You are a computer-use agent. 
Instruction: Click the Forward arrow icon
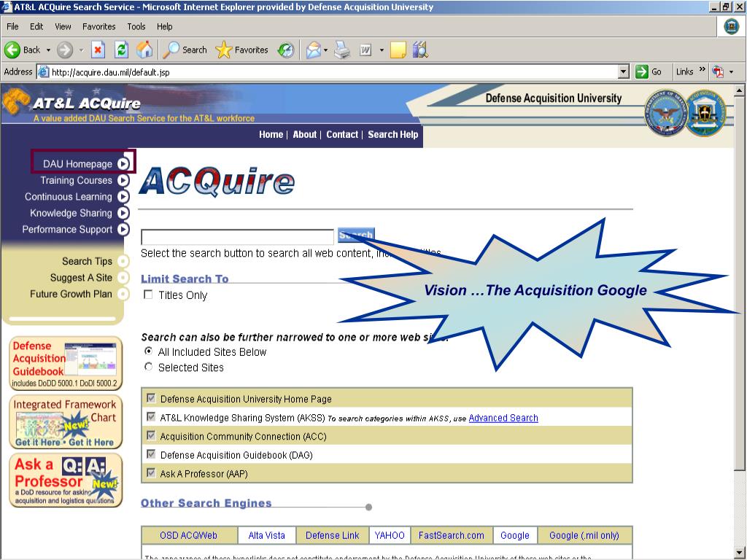coord(65,50)
